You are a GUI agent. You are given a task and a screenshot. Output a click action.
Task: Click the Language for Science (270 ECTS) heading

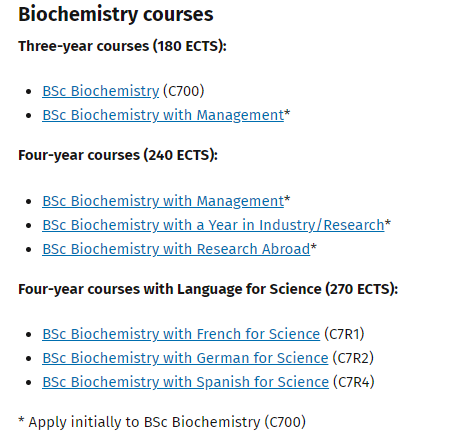208,289
